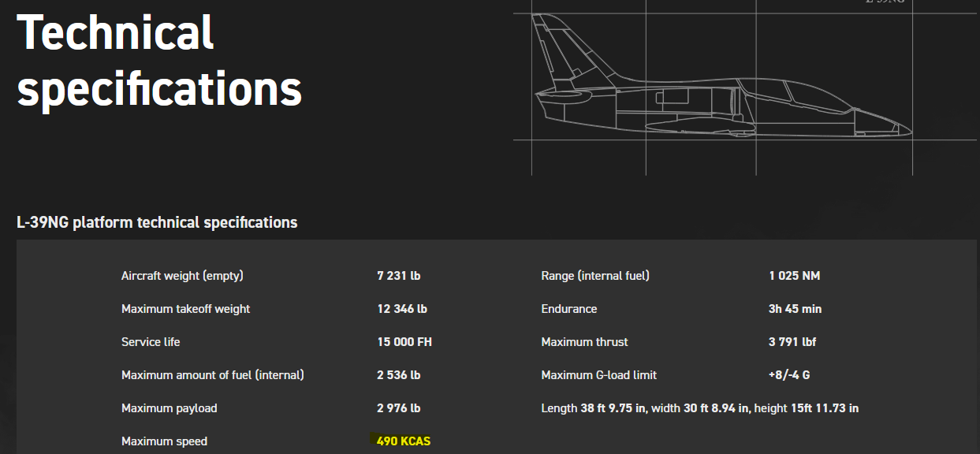Click the Endurance label
The image size is (980, 454).
[x=569, y=309]
